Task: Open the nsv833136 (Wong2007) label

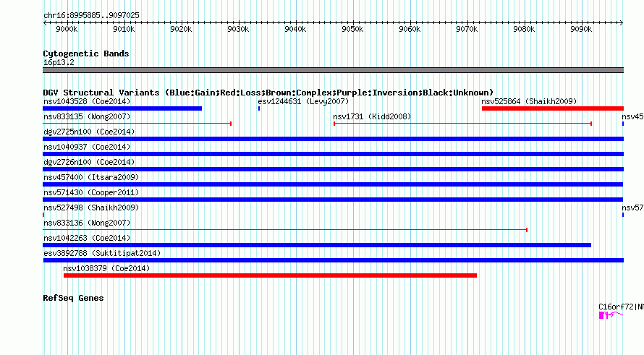Action: coord(87,223)
